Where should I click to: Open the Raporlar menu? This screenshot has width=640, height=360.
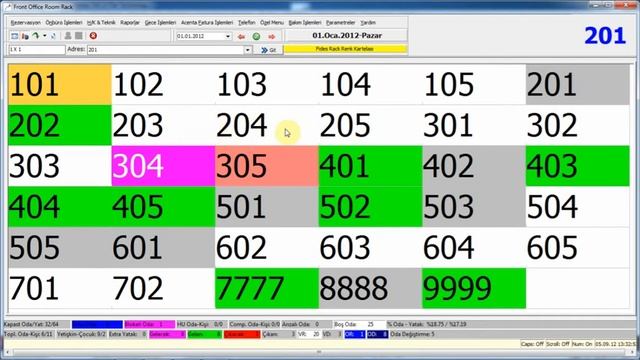click(x=130, y=22)
